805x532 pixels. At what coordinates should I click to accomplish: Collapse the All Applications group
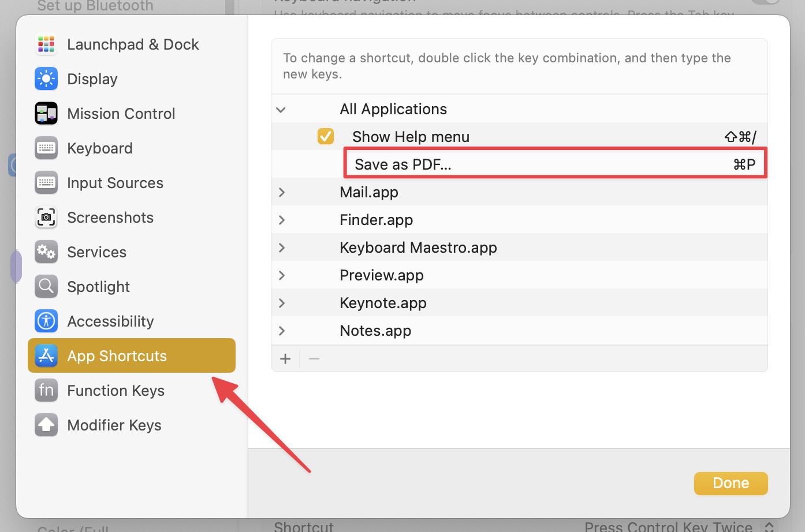(x=281, y=110)
